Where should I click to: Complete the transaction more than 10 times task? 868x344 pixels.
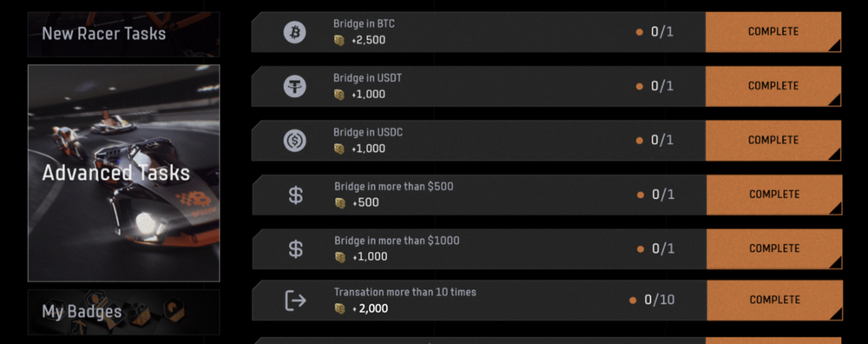pyautogui.click(x=775, y=301)
